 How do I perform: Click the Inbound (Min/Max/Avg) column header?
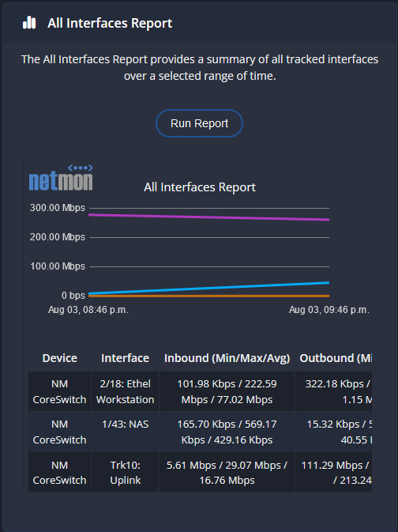click(x=227, y=358)
